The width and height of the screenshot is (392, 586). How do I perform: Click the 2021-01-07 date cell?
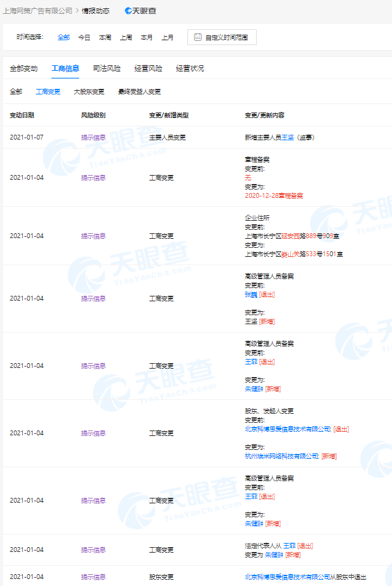pos(26,137)
